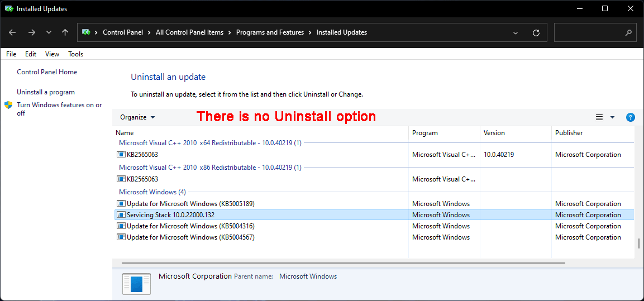
Task: Open the File menu
Action: coord(11,54)
